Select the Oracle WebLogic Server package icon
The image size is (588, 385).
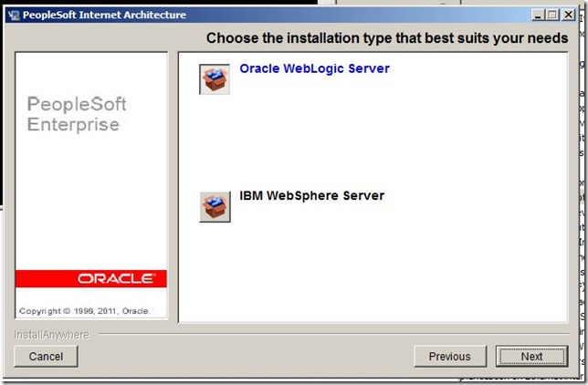[215, 79]
